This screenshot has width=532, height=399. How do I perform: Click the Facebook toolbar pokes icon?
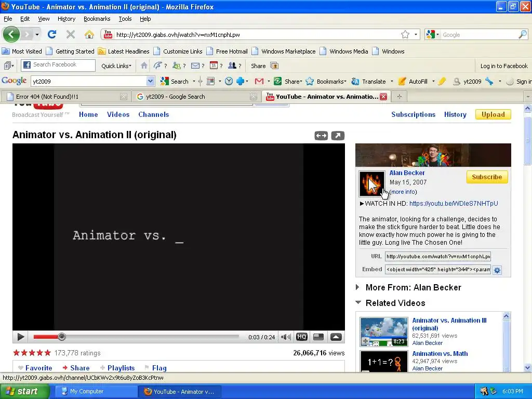(x=157, y=65)
